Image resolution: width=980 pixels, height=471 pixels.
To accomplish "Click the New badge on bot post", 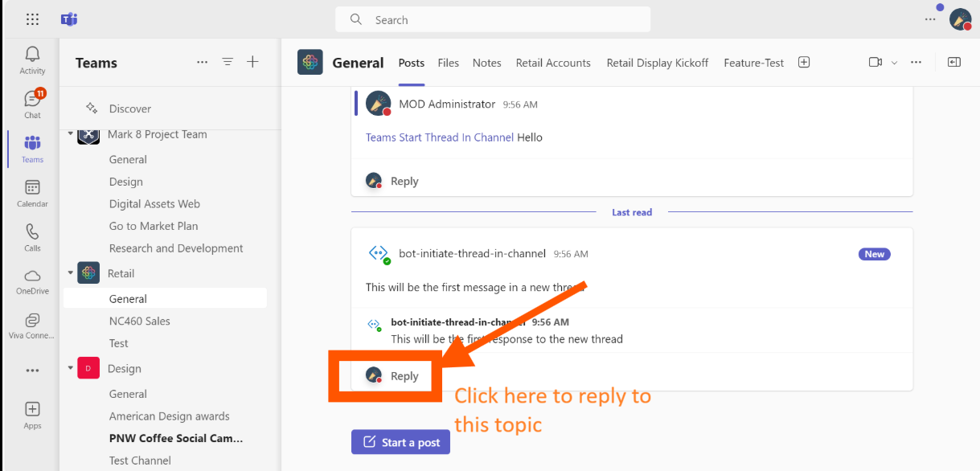I will (875, 254).
